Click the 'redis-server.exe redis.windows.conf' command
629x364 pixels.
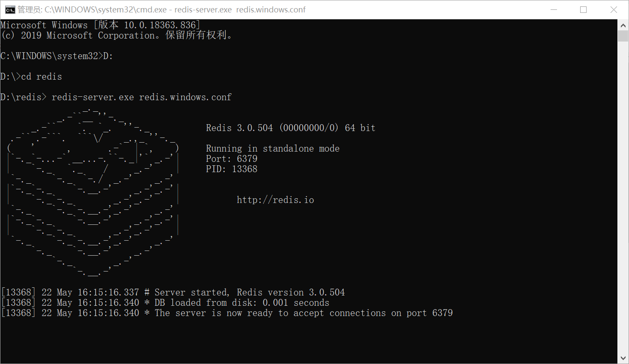point(141,97)
